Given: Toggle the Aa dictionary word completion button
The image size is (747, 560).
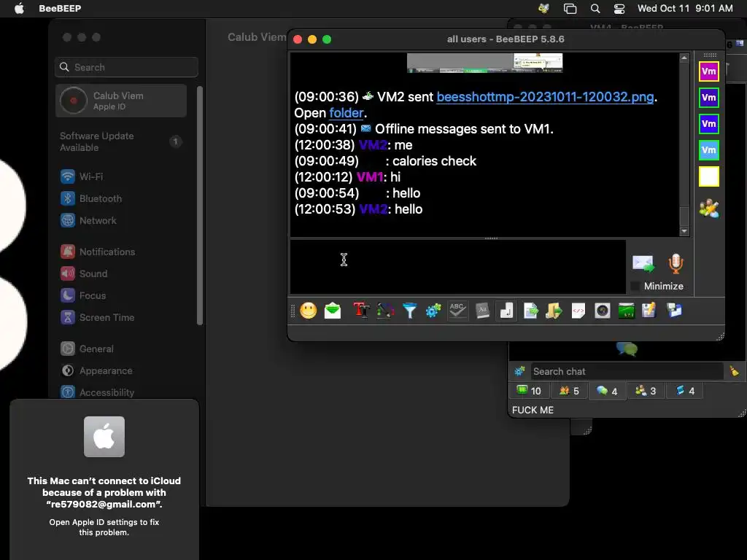Looking at the screenshot, I should [482, 311].
